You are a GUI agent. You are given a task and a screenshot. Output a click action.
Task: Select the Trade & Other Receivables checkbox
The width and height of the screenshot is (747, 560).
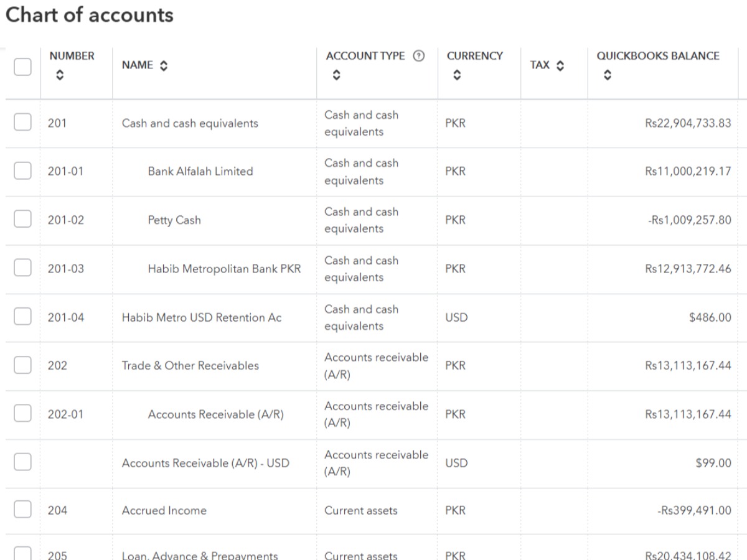pyautogui.click(x=23, y=365)
